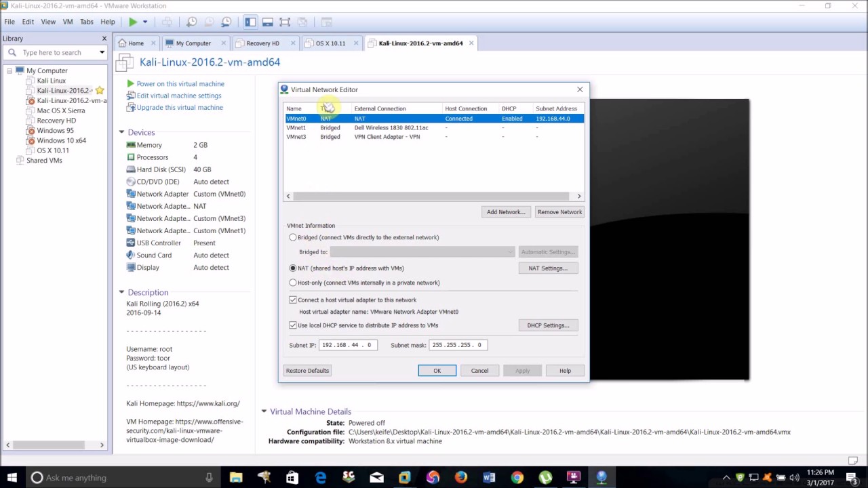Collapse the Description section
868x488 pixels.
[121, 292]
